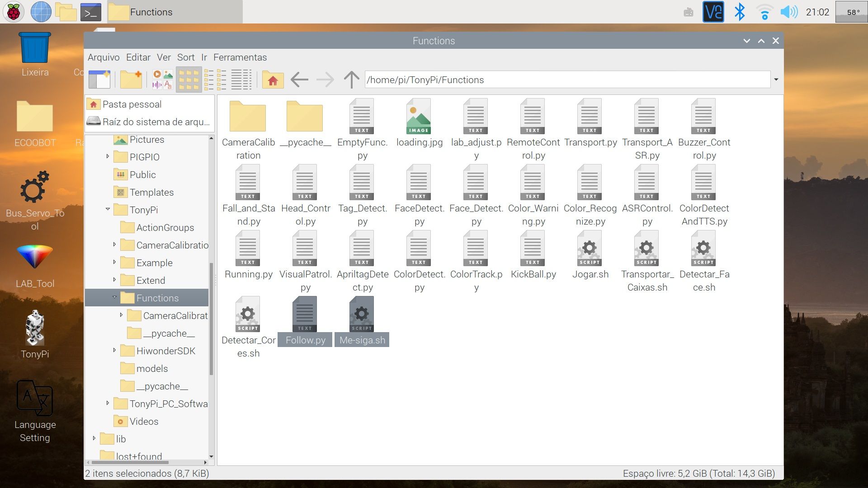Image resolution: width=868 pixels, height=488 pixels.
Task: Expand Example folder in tree
Action: click(x=114, y=262)
